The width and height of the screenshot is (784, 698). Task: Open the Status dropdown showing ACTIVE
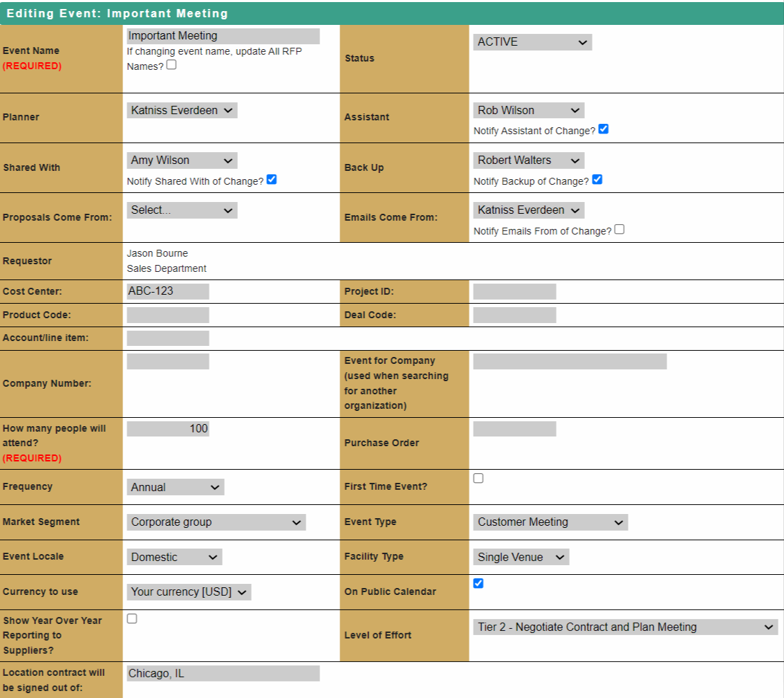pyautogui.click(x=531, y=42)
